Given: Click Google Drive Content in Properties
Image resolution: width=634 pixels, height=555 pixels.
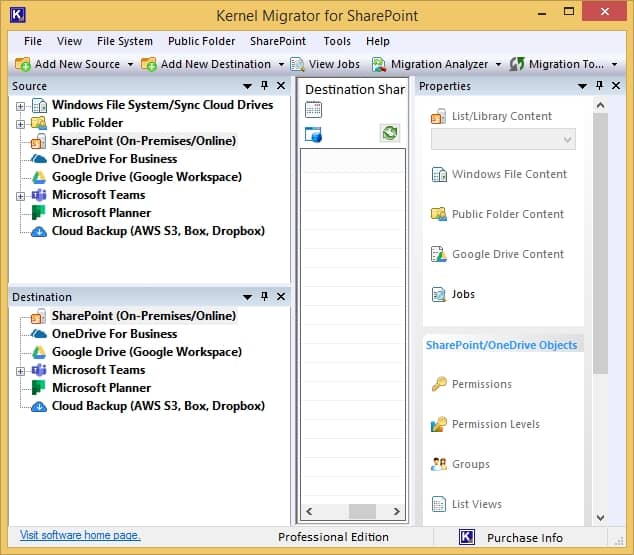Looking at the screenshot, I should click(497, 254).
